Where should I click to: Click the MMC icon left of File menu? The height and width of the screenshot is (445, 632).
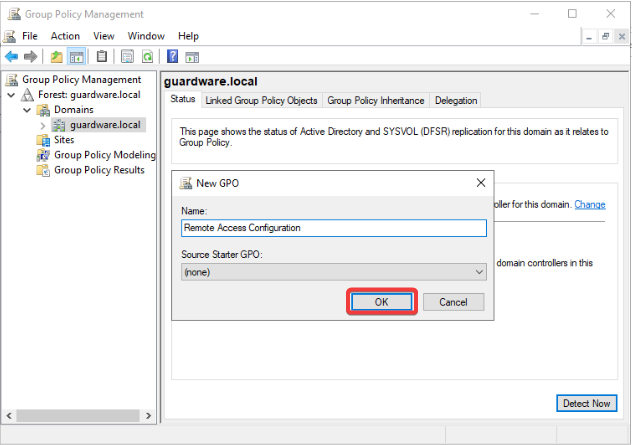10,36
